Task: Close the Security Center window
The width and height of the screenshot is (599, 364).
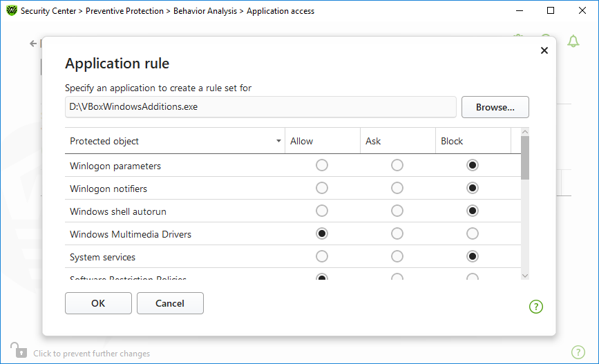Action: 582,10
